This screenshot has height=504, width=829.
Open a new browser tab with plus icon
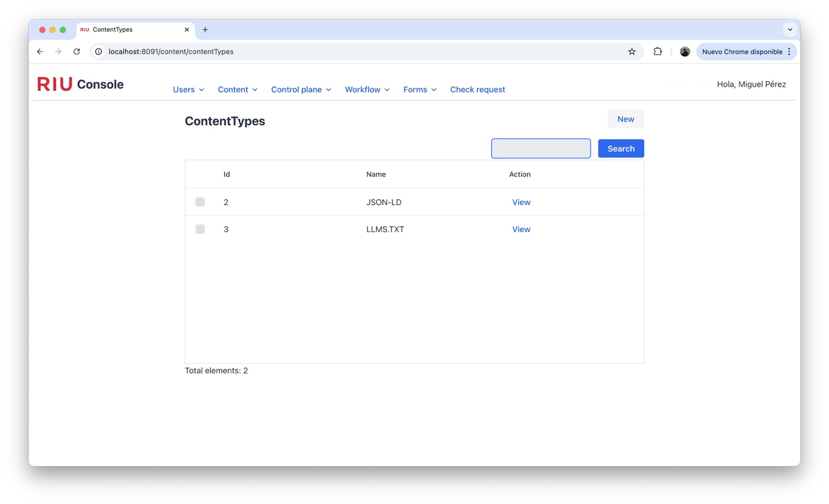click(205, 30)
